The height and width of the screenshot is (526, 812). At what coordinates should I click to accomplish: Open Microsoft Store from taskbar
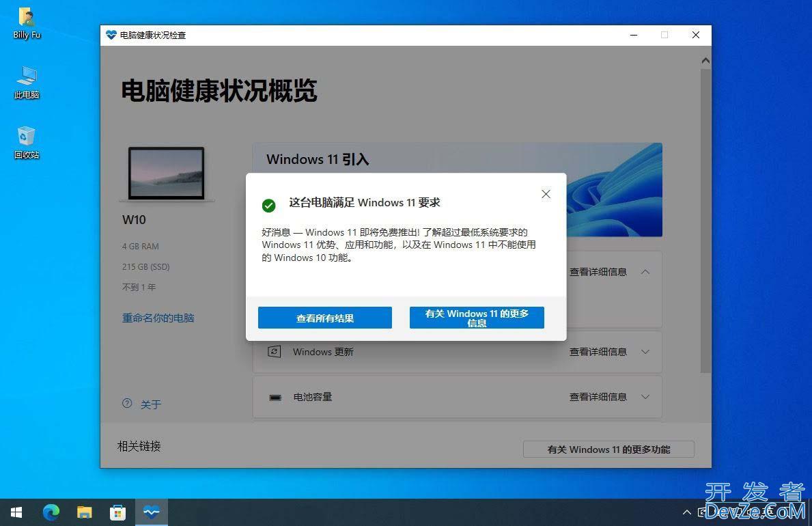tap(117, 512)
